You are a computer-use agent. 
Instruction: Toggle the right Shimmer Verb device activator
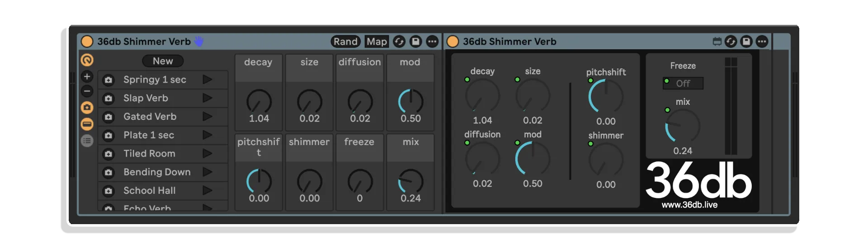coord(453,42)
